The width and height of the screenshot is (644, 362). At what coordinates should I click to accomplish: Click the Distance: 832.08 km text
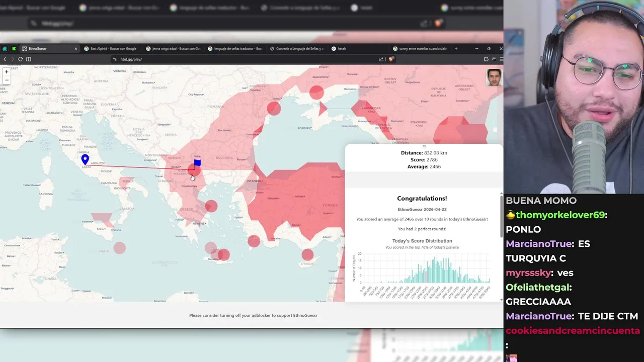point(424,153)
